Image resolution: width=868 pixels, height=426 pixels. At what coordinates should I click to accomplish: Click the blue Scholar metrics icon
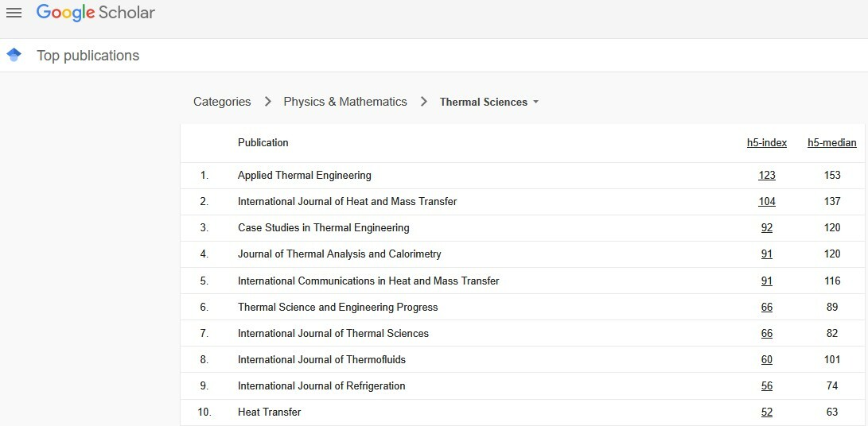[14, 55]
